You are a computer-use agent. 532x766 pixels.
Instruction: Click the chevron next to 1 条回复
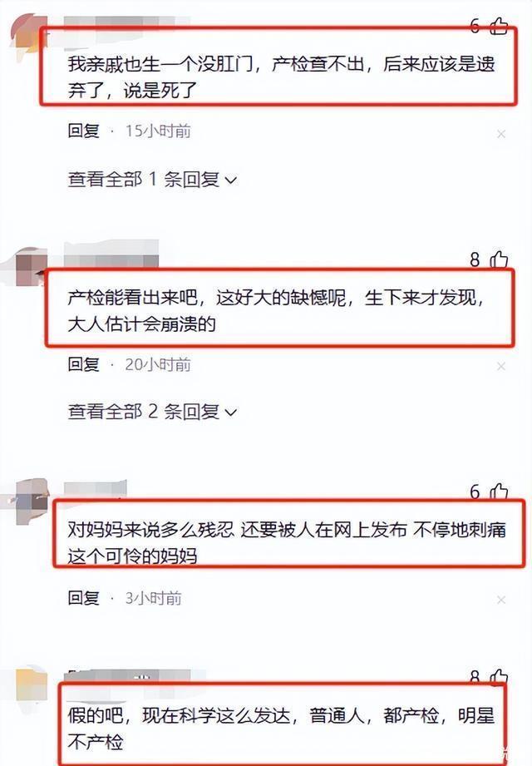[231, 180]
